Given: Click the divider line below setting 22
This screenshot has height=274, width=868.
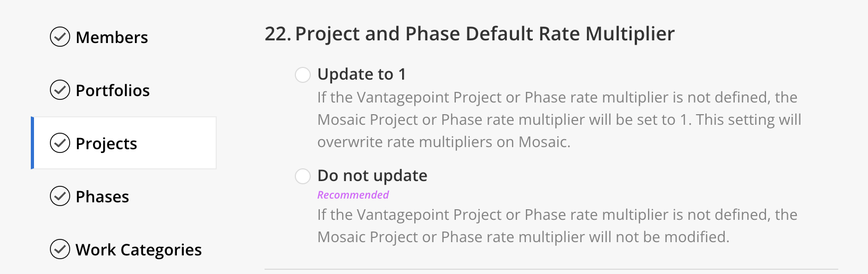Looking at the screenshot, I should click(x=551, y=269).
